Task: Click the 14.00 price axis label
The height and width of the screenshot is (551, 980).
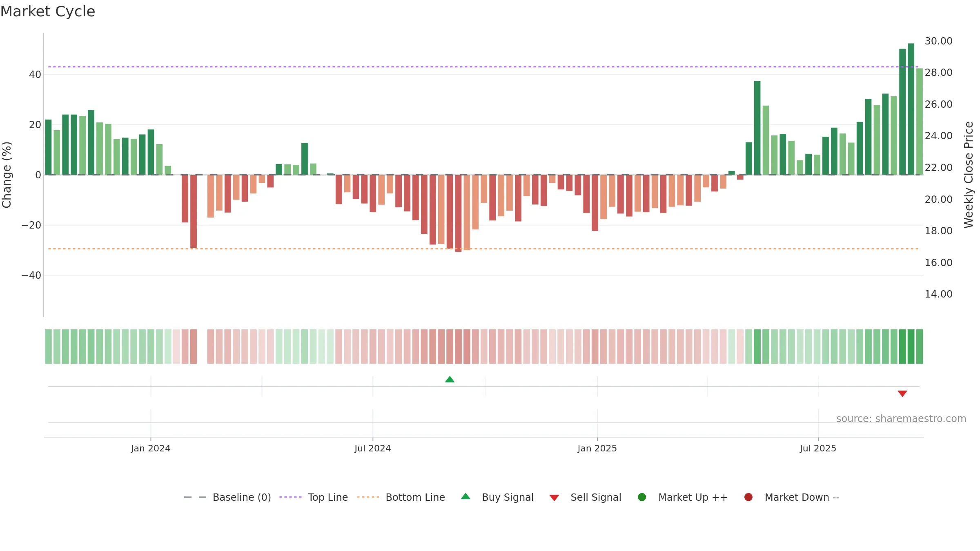Action: (938, 294)
